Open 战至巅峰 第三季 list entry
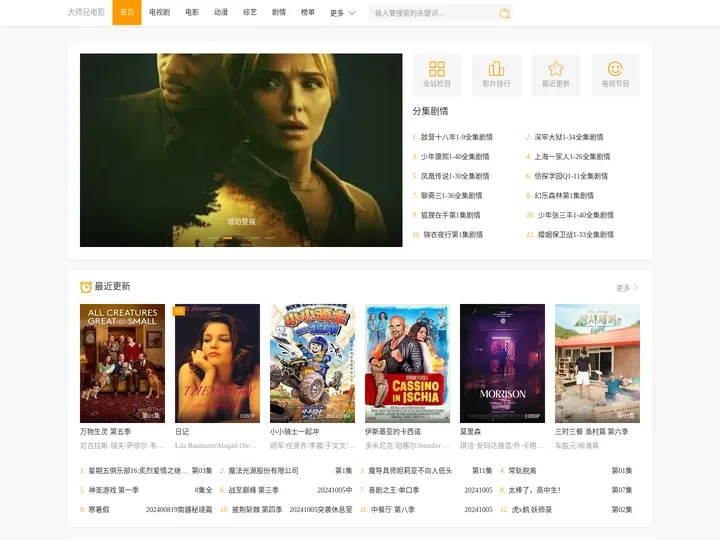 point(286,490)
